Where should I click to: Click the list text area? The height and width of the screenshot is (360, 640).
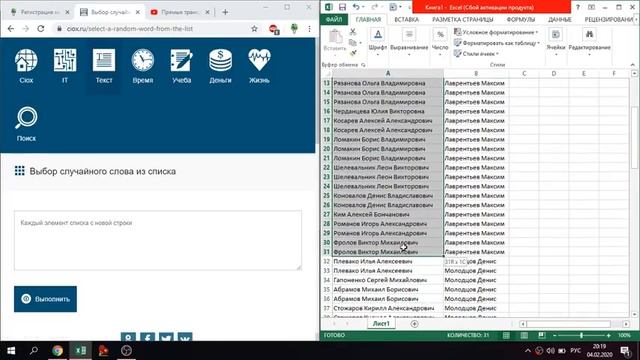coord(158,240)
